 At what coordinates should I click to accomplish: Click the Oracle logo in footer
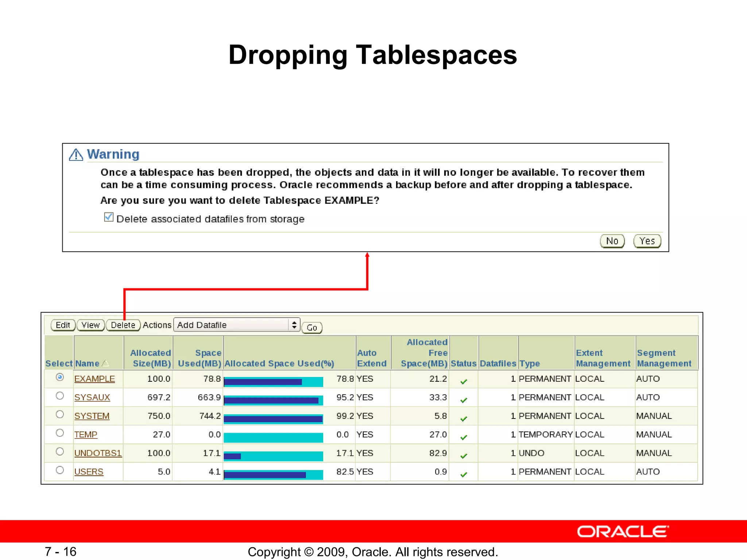[623, 532]
